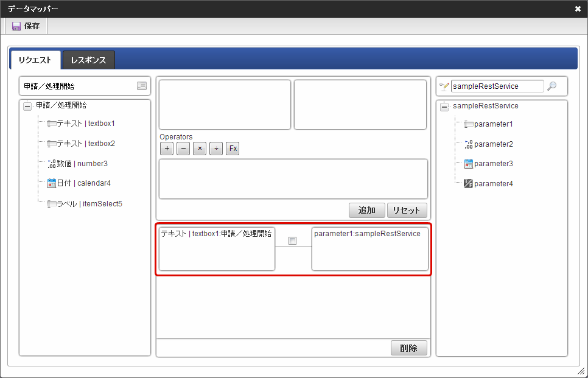Select the sampleRestService root tree label
This screenshot has height=378, width=588.
tap(486, 106)
